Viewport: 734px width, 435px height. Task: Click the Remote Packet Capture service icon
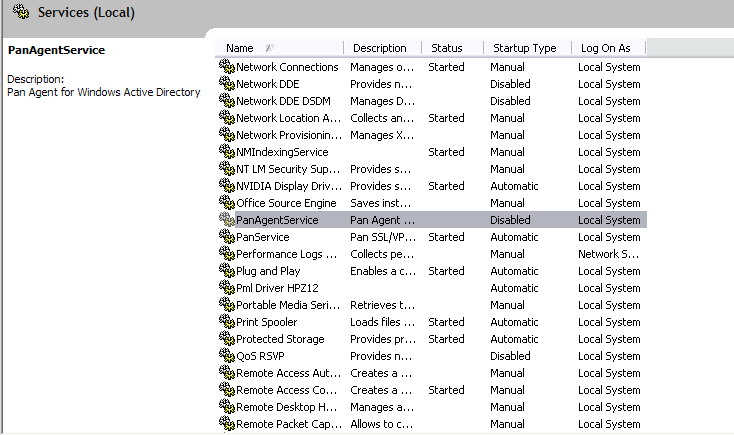pyautogui.click(x=226, y=424)
